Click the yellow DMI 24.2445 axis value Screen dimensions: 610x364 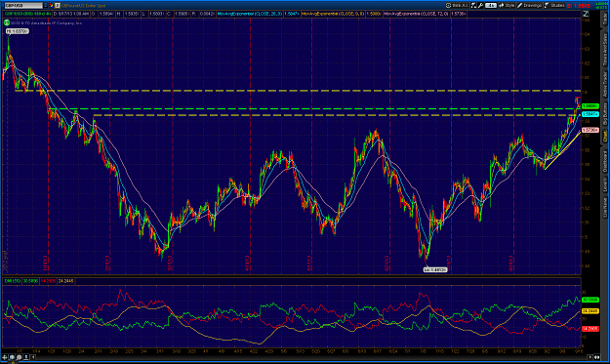click(590, 311)
